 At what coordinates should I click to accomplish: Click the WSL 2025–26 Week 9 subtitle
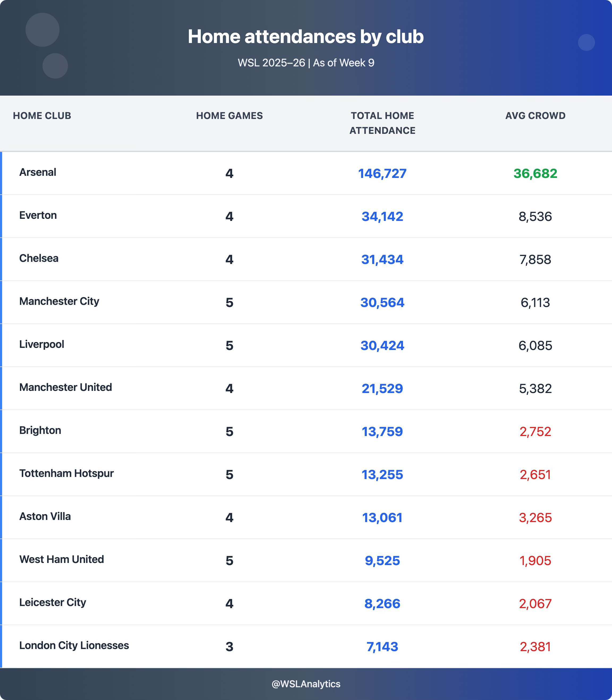tap(306, 63)
